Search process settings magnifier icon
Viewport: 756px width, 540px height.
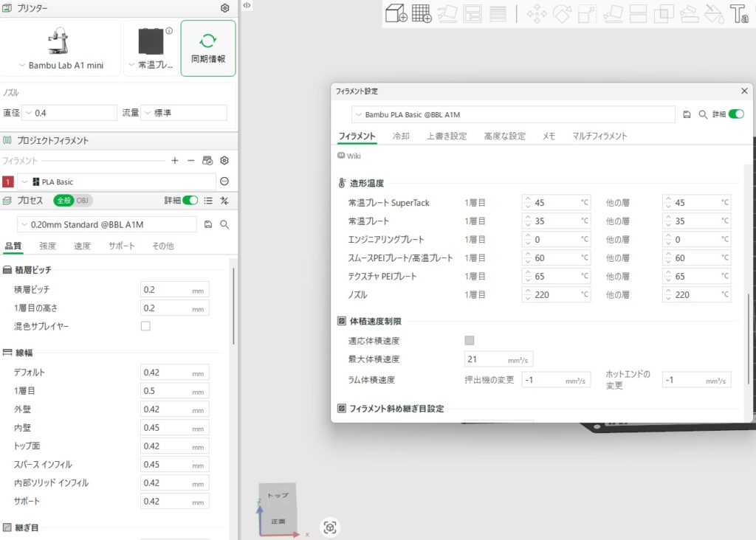(x=224, y=224)
